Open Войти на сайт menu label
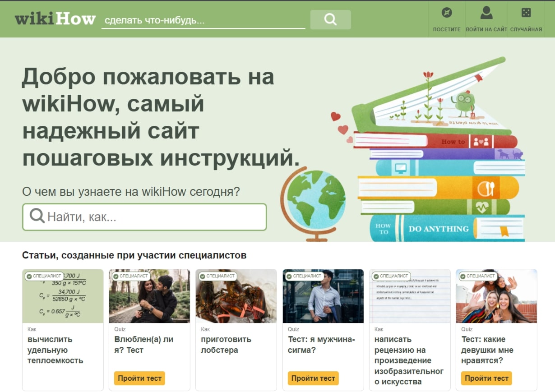 tap(486, 29)
